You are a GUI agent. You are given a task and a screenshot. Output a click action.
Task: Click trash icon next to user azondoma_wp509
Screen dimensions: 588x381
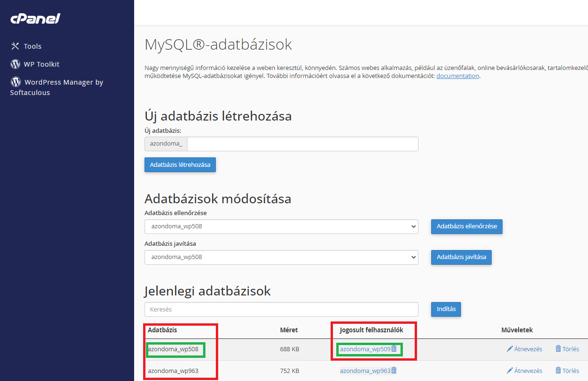click(x=394, y=349)
